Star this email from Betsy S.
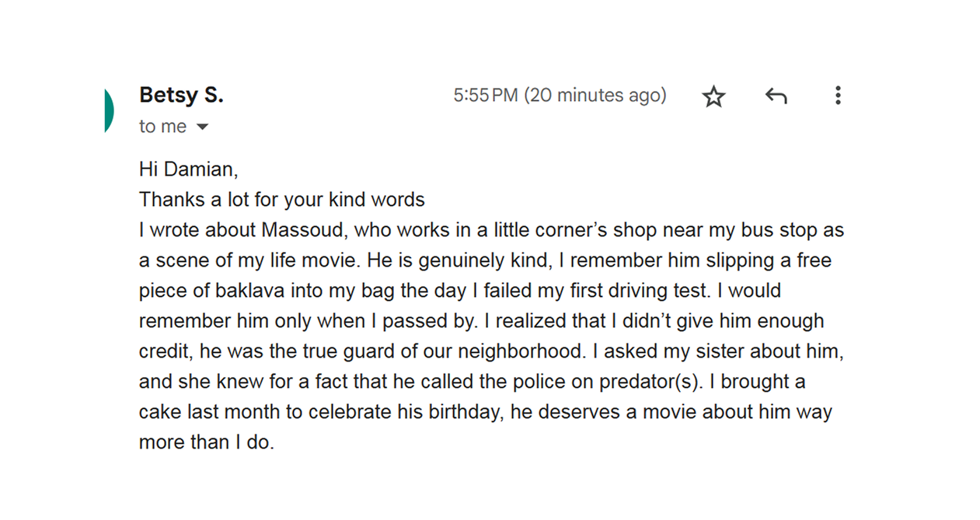The image size is (980, 520). pyautogui.click(x=713, y=96)
